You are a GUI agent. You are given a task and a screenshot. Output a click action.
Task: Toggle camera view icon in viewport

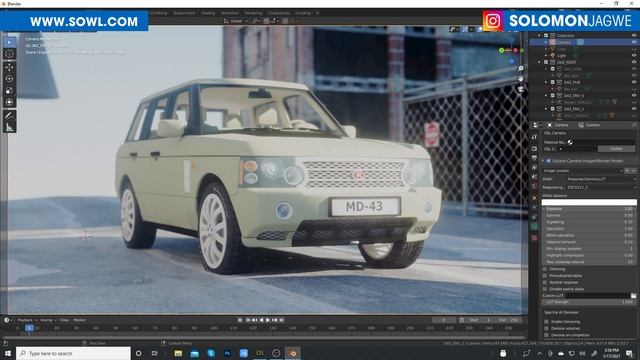coord(521,88)
